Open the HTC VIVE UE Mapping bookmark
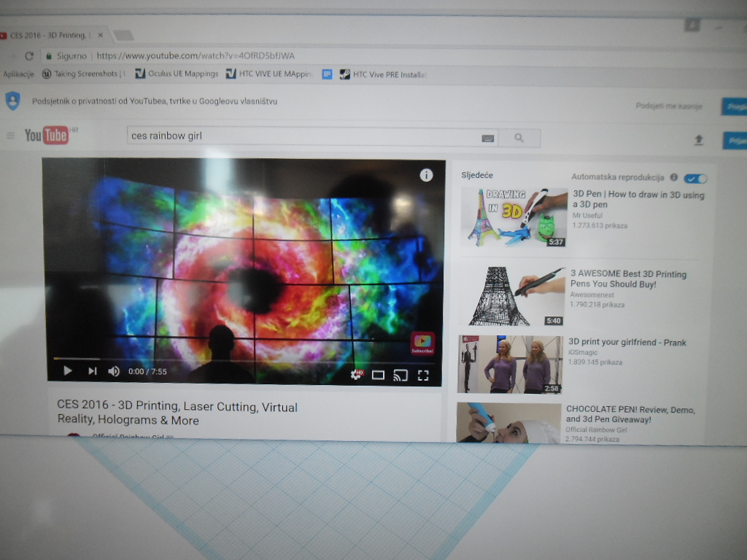This screenshot has width=747, height=560. click(268, 74)
